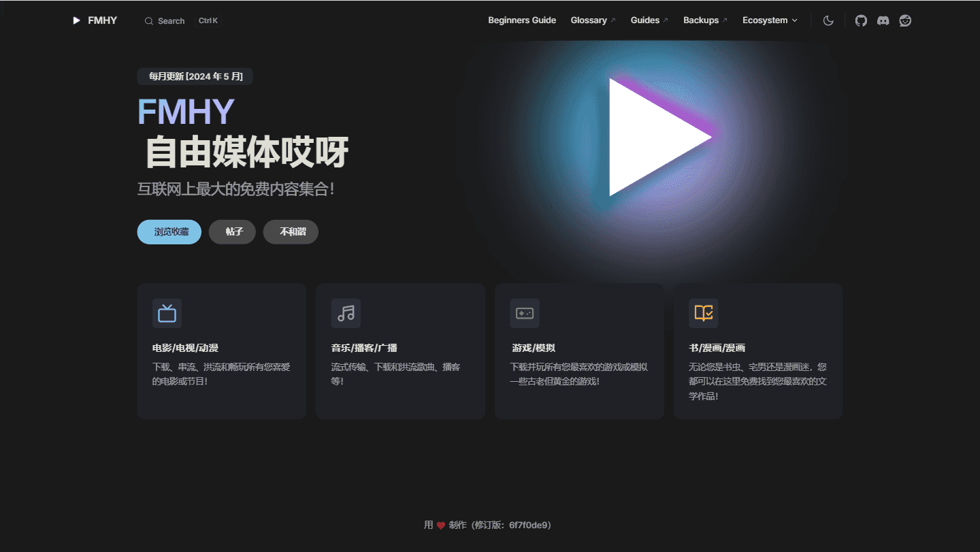Click the FMHY logo play icon in header
This screenshot has width=980, height=552.
(76, 20)
